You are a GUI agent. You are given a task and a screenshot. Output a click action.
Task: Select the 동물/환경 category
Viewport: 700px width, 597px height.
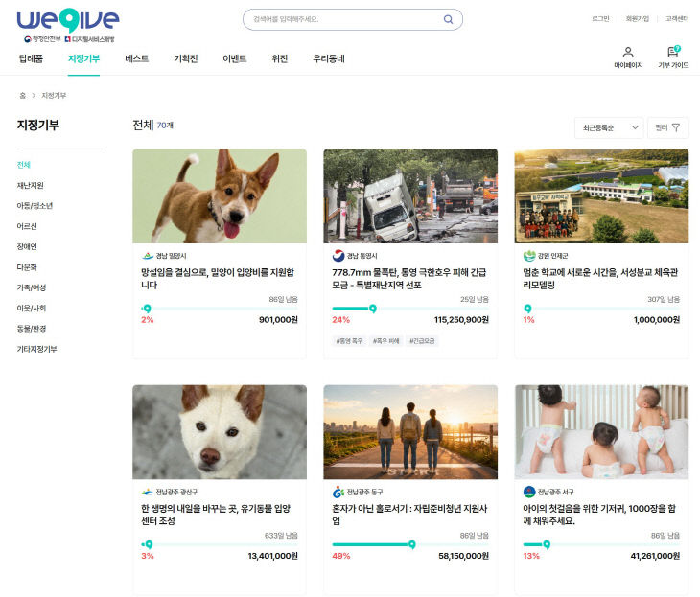coord(32,329)
